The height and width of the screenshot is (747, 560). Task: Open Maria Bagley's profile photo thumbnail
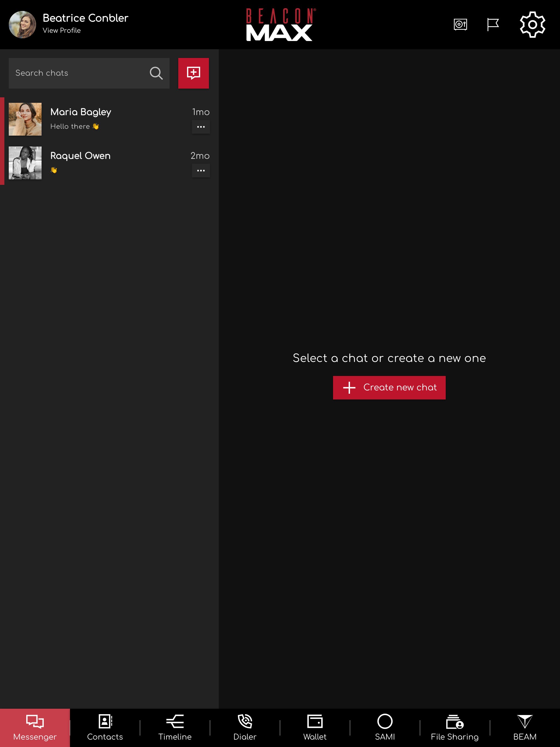click(x=25, y=119)
